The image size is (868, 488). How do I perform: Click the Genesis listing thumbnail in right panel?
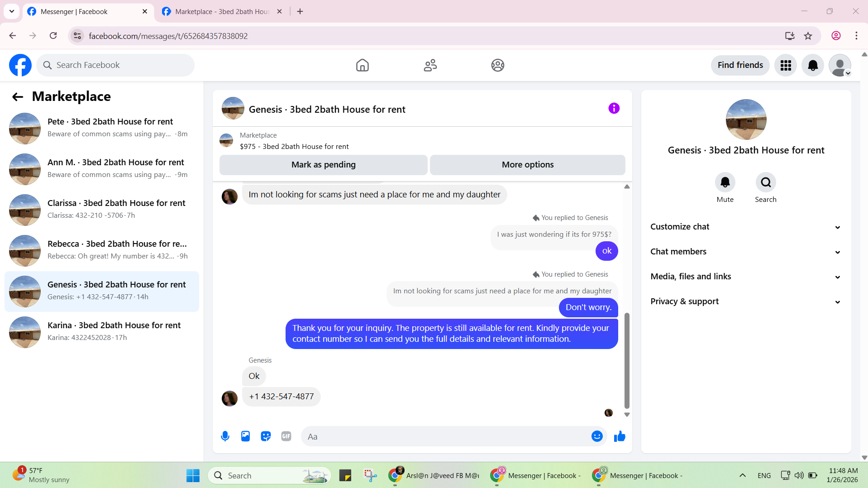[746, 120]
